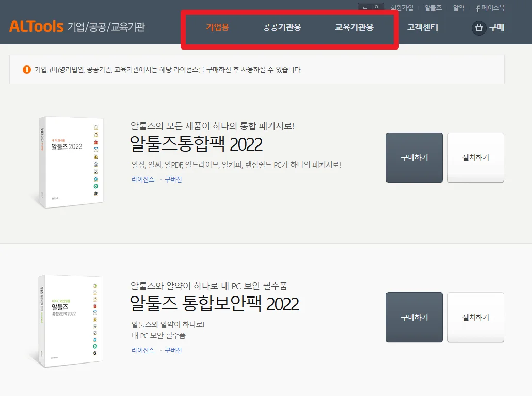Open the 페이스북 link

493,7
